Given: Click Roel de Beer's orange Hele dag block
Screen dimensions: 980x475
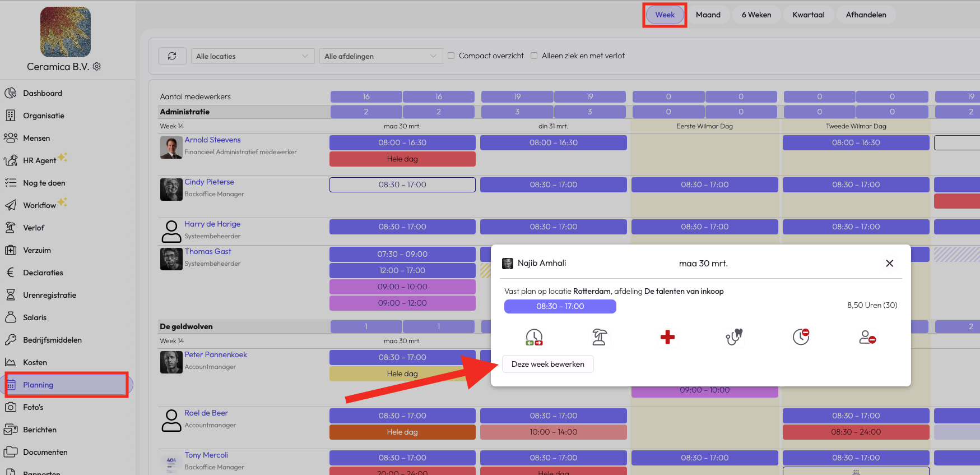Looking at the screenshot, I should coord(402,432).
